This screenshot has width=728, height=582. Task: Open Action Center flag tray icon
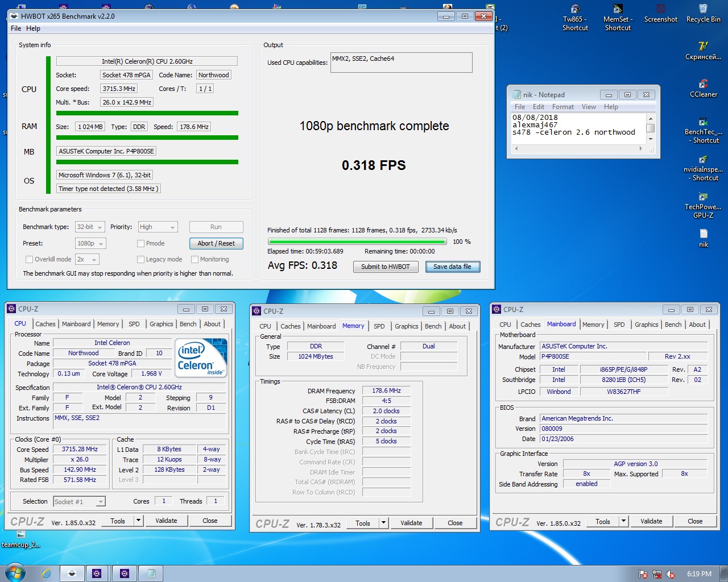[643, 574]
